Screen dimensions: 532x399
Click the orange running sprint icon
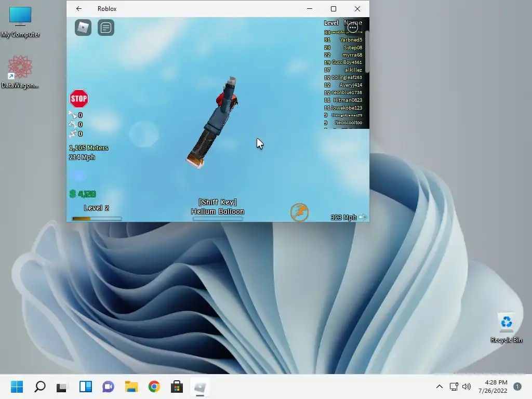[x=299, y=212]
